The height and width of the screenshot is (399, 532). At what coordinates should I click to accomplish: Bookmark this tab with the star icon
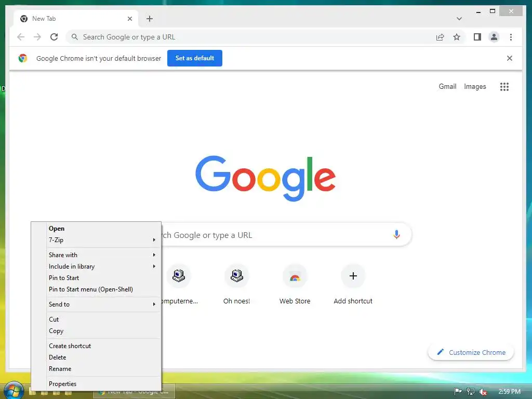click(x=457, y=37)
